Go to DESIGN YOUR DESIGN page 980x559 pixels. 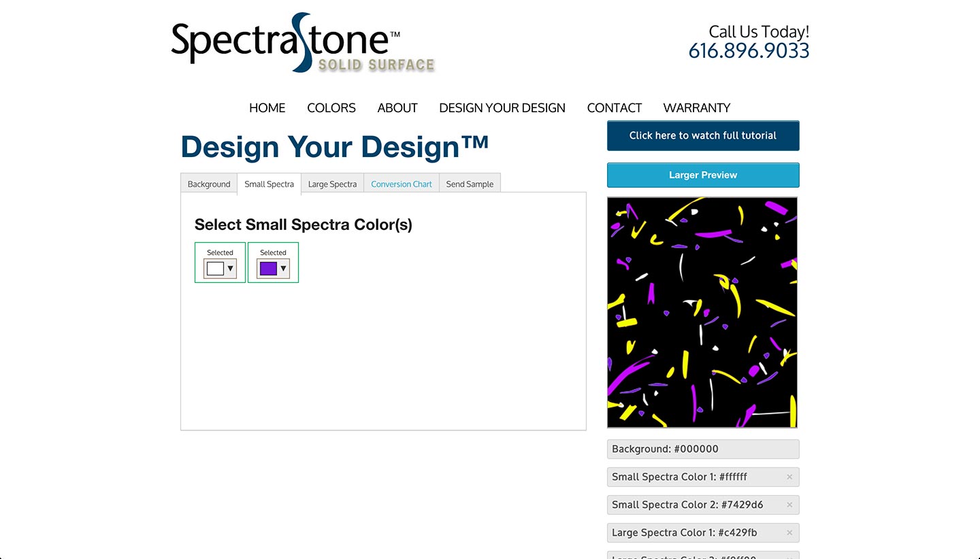click(502, 107)
